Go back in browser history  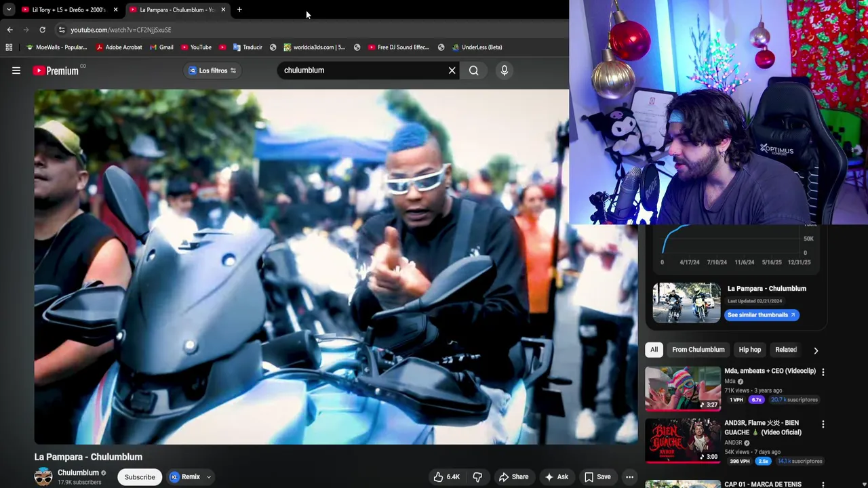(9, 30)
